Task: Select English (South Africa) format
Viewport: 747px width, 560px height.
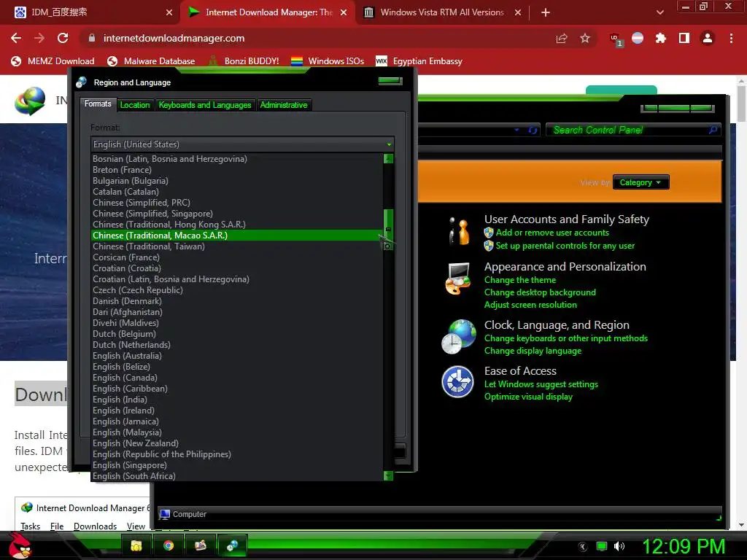Action: tap(237, 476)
